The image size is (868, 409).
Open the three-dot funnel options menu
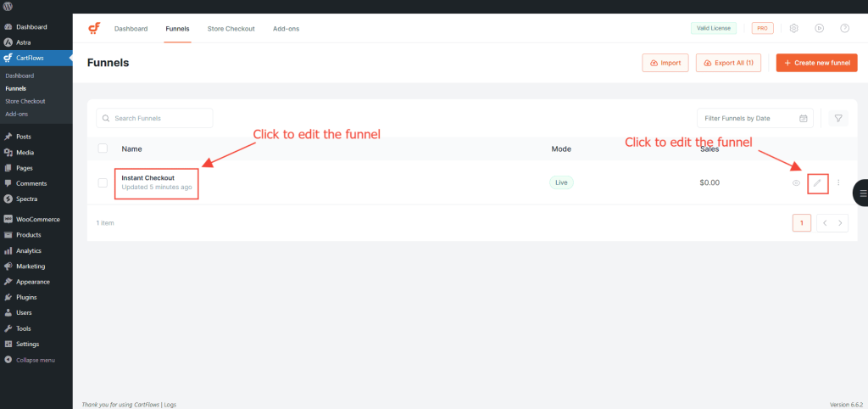click(x=838, y=182)
